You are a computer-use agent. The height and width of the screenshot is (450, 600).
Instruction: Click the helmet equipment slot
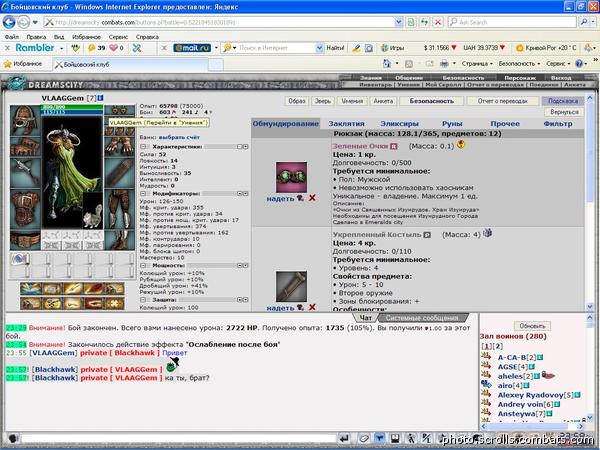(x=25, y=121)
